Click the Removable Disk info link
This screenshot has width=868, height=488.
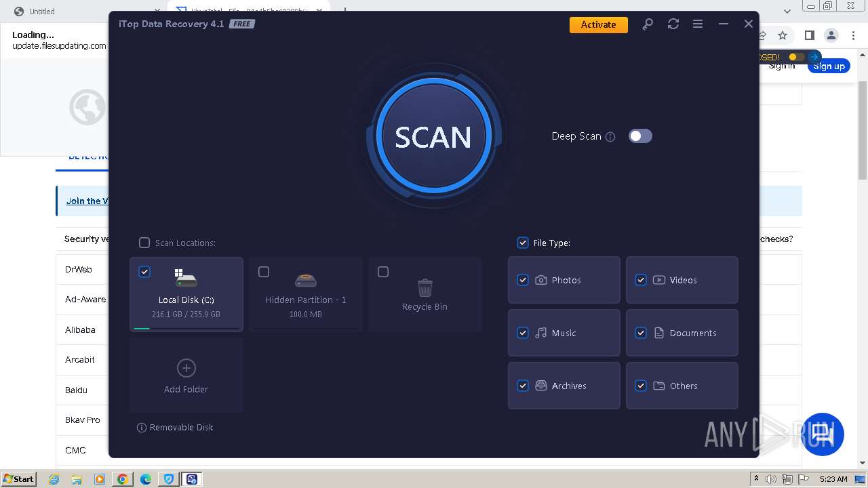175,428
